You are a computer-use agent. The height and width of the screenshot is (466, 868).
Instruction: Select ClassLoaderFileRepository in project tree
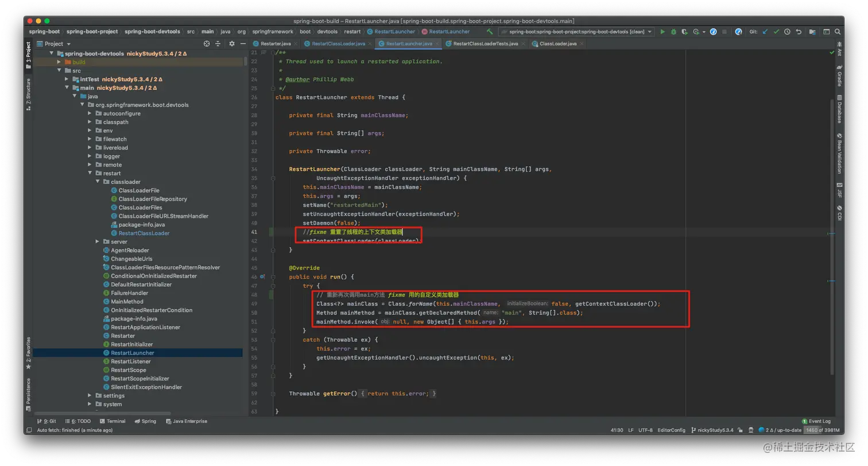coord(153,199)
